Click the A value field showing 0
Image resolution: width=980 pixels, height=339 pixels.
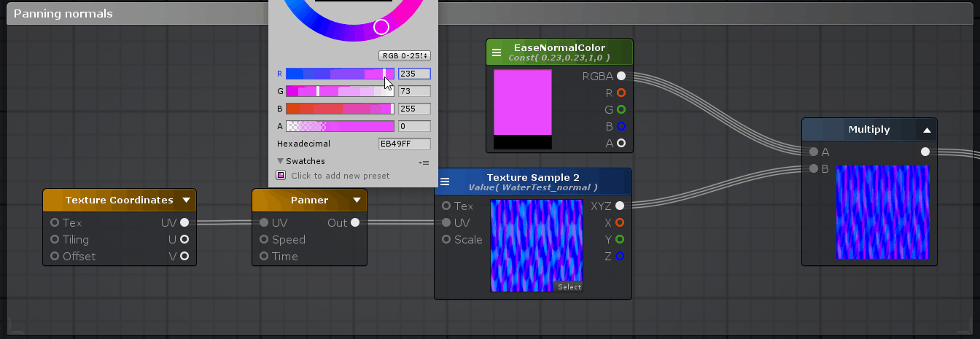pos(414,126)
